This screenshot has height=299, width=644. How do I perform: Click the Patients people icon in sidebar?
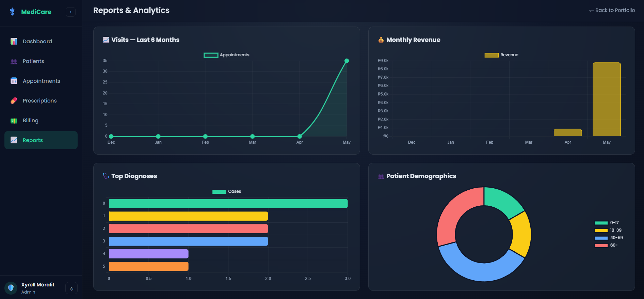point(14,61)
